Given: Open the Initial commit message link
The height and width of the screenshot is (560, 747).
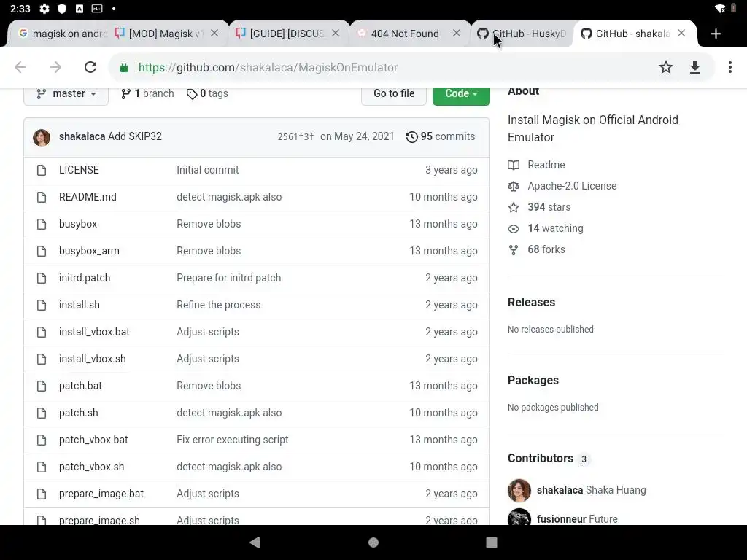Looking at the screenshot, I should [208, 170].
